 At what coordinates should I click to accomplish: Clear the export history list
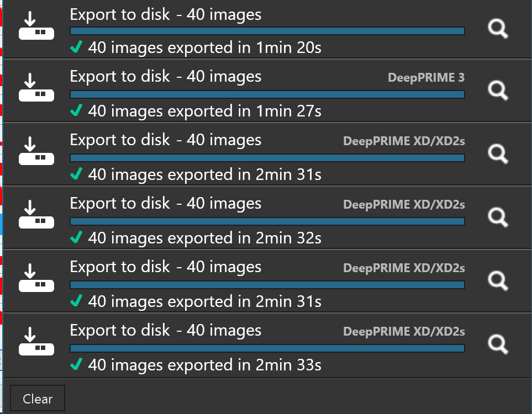[x=38, y=399]
